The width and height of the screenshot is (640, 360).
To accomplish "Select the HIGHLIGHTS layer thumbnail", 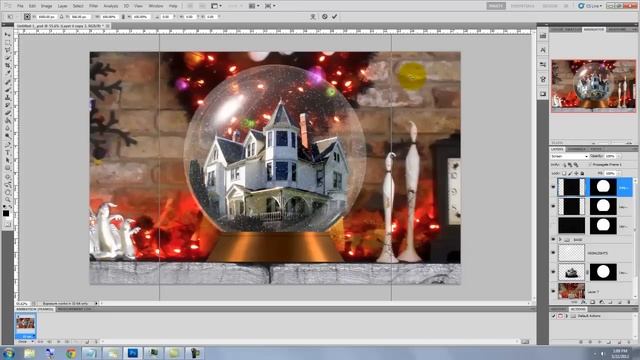I will click(x=571, y=253).
